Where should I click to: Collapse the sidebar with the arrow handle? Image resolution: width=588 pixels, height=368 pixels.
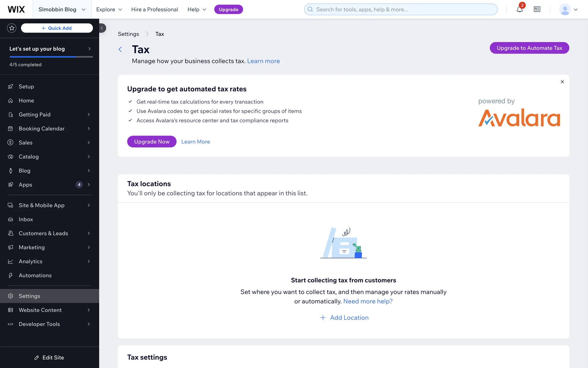102,28
